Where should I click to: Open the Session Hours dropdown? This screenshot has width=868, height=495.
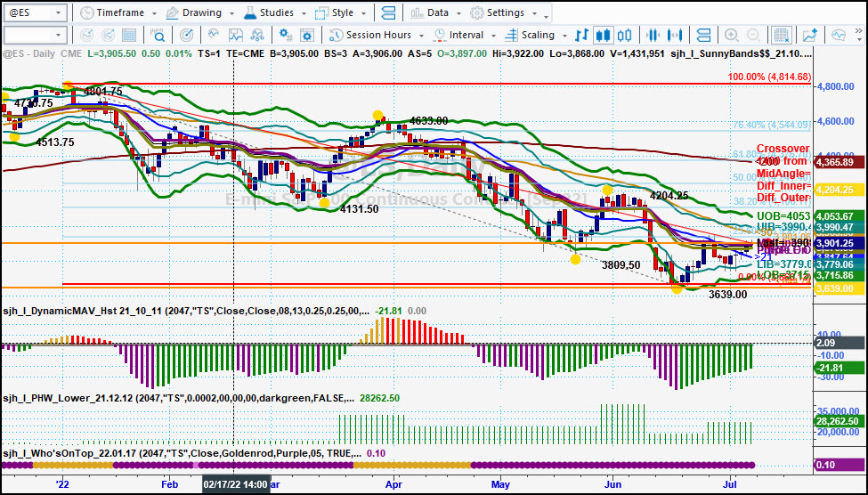pos(377,36)
